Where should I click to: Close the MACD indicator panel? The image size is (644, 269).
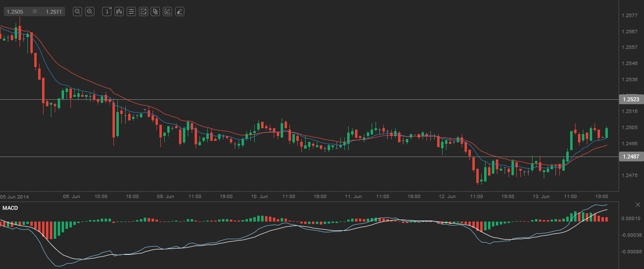click(638, 204)
